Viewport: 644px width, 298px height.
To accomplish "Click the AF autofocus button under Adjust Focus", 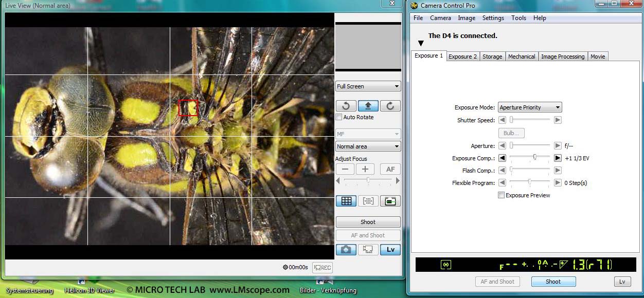I will 390,169.
